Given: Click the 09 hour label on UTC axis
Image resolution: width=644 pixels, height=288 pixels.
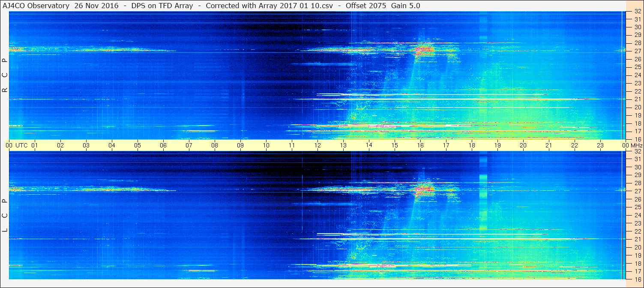Looking at the screenshot, I should [x=240, y=145].
